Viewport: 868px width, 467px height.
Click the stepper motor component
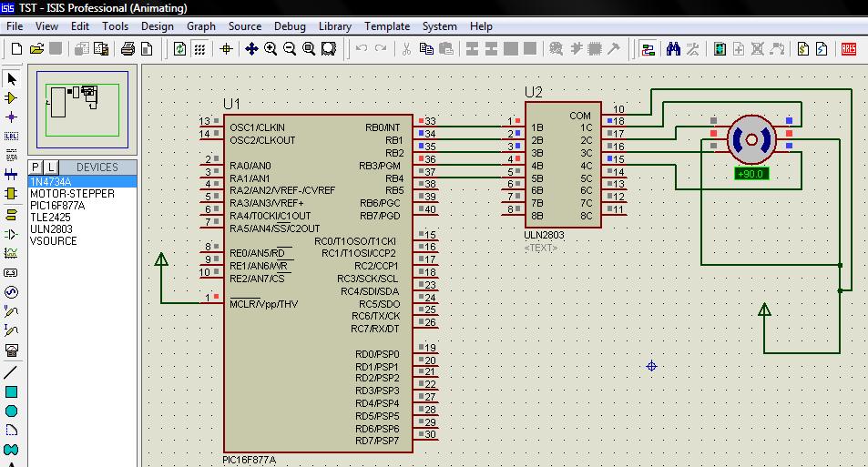[x=751, y=139]
